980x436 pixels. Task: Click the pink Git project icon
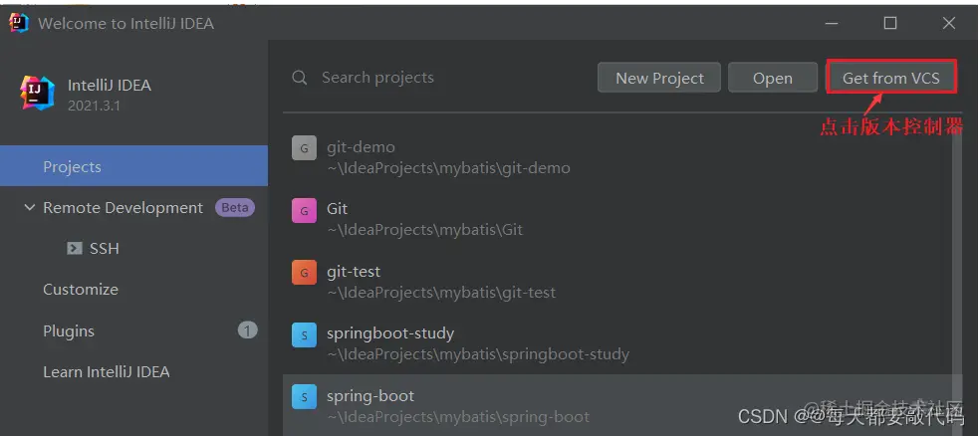(304, 210)
